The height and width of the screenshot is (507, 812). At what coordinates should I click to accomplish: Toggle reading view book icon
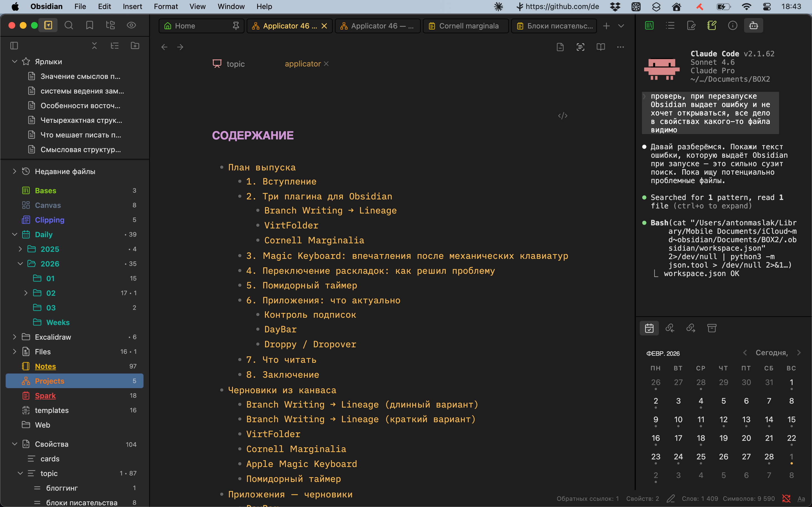point(601,47)
